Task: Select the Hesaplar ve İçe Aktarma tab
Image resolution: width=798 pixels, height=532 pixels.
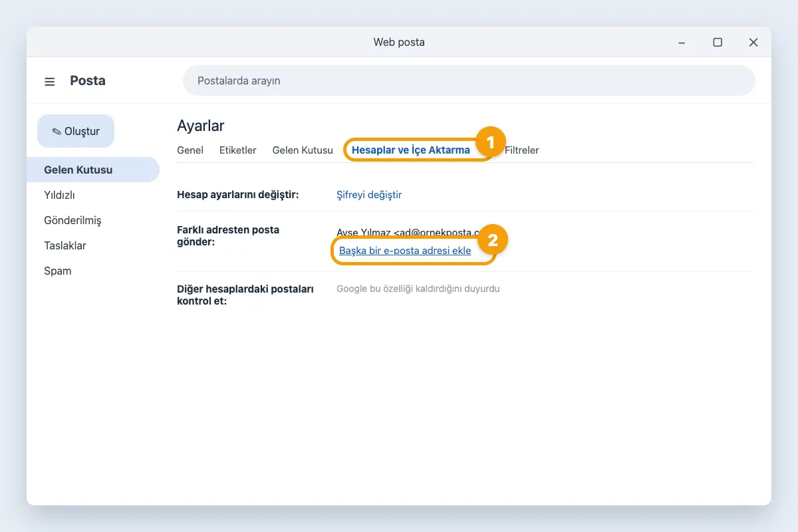Action: pyautogui.click(x=411, y=150)
